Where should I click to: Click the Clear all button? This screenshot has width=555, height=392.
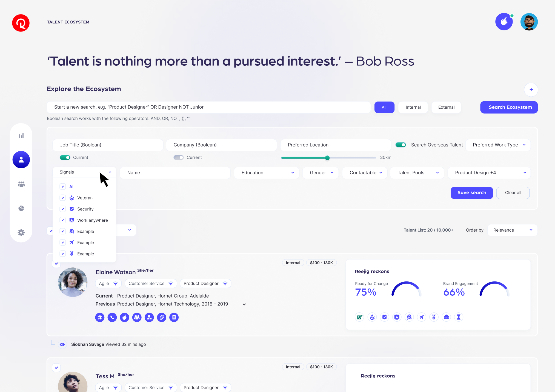click(x=513, y=193)
